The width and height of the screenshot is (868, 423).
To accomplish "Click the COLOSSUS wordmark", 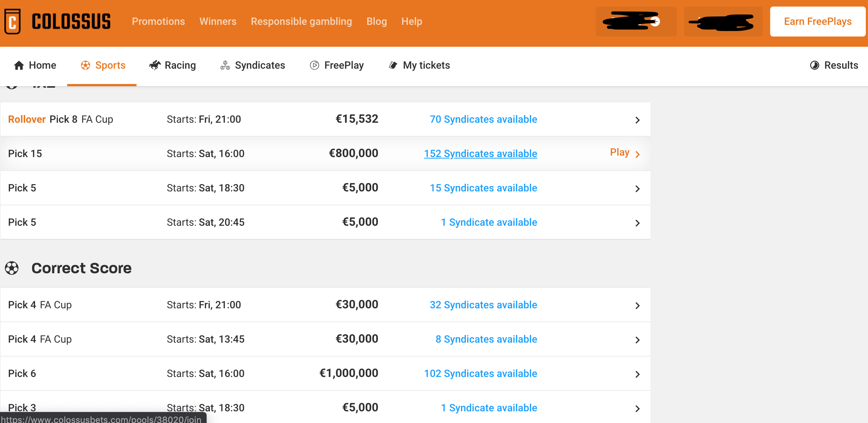I will (71, 21).
